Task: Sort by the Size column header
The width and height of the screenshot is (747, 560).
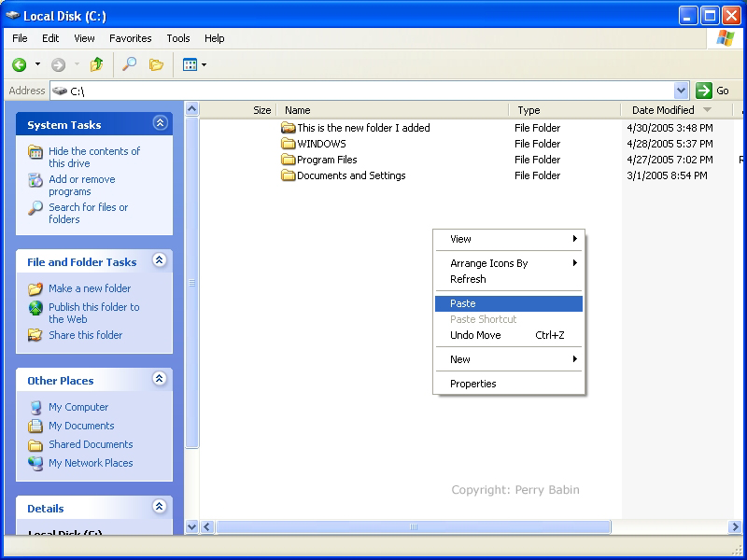Action: pyautogui.click(x=238, y=110)
